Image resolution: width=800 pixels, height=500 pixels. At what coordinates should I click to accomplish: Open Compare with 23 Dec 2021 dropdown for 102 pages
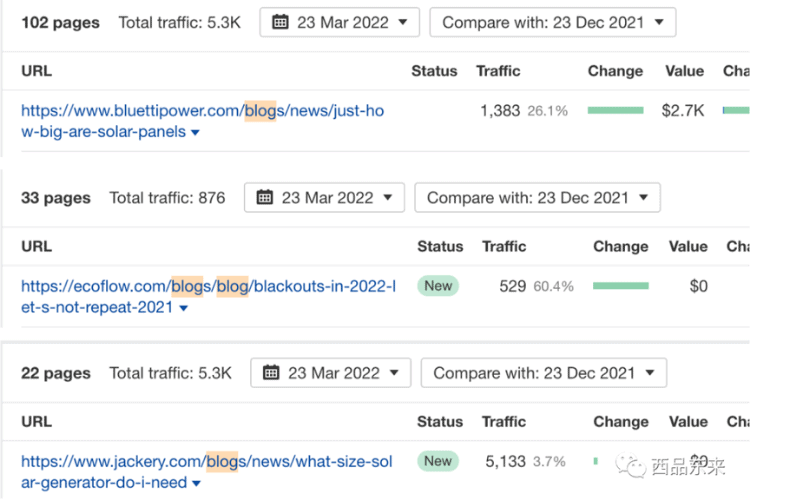(x=553, y=22)
